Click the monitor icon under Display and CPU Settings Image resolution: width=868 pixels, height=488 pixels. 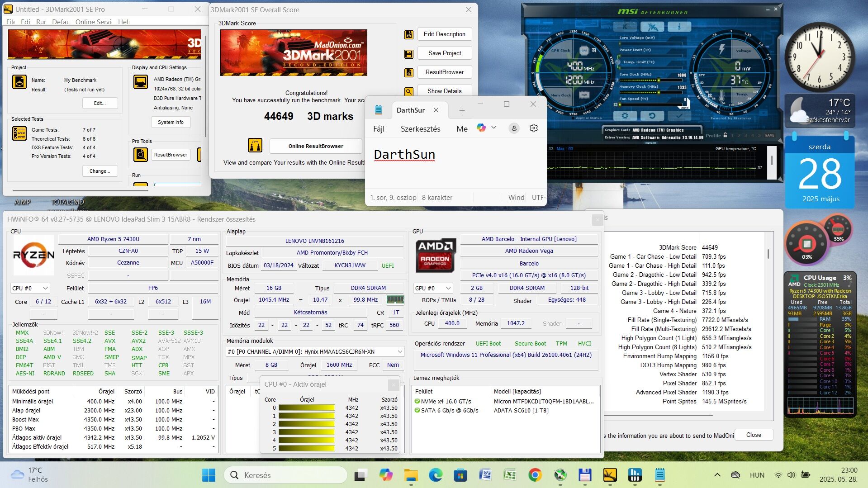(x=141, y=82)
